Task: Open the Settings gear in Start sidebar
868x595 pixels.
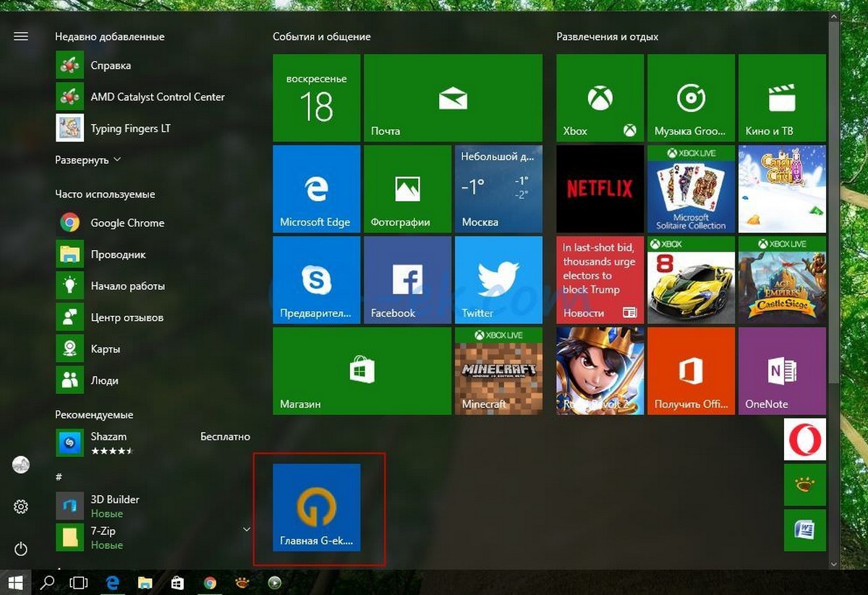Action: 21,508
